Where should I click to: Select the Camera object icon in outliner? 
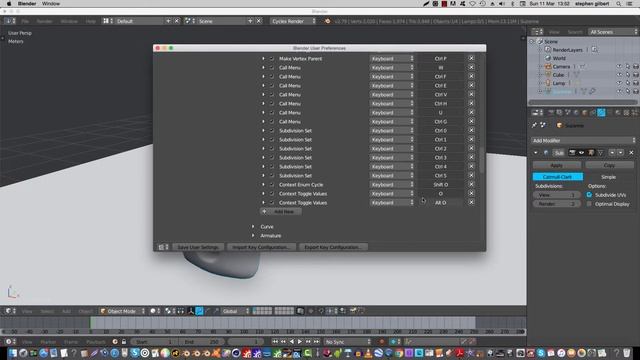[548, 67]
